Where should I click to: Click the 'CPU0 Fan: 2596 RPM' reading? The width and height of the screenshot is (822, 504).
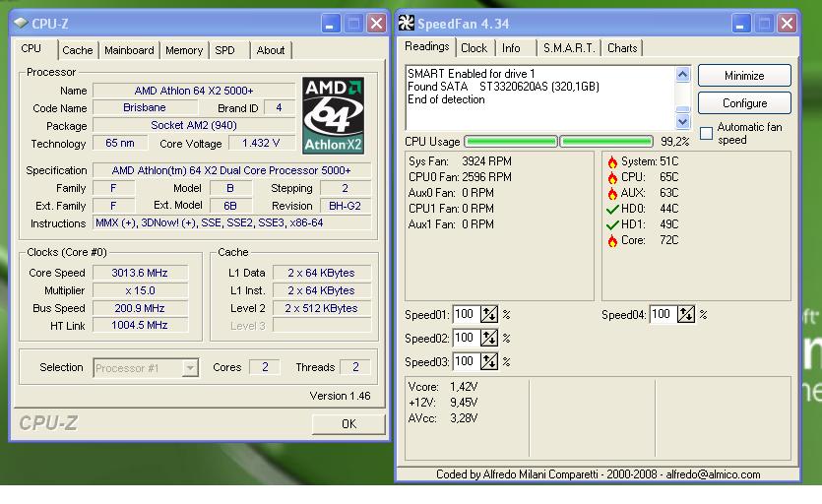click(x=461, y=177)
